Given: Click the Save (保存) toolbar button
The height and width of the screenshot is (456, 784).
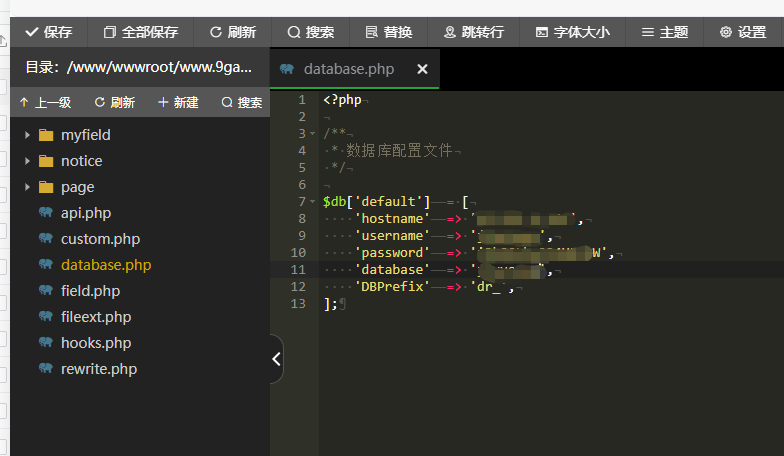Looking at the screenshot, I should (48, 32).
